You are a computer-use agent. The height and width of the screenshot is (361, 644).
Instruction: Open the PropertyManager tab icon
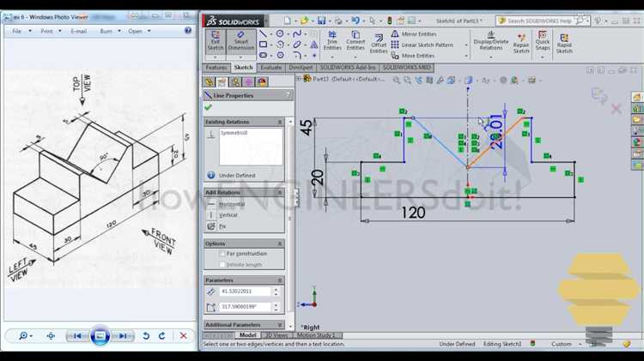pos(222,81)
